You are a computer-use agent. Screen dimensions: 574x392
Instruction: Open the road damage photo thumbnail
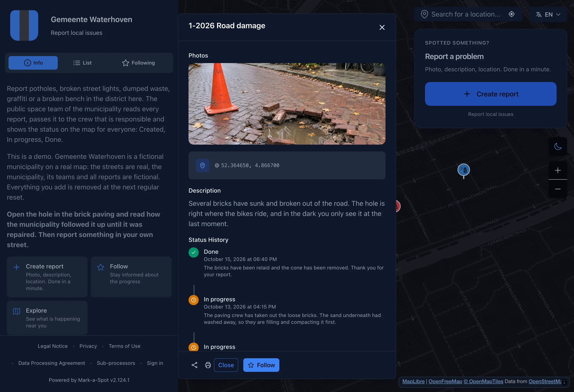287,104
